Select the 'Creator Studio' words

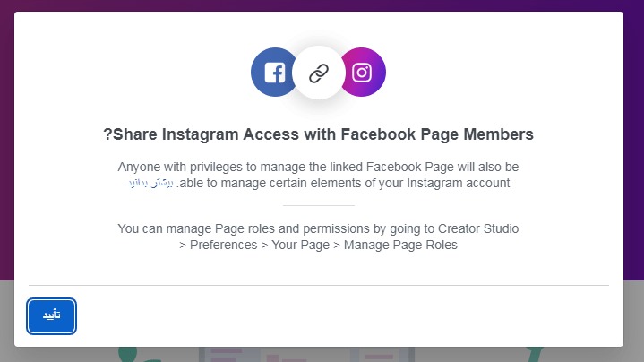[478, 228]
